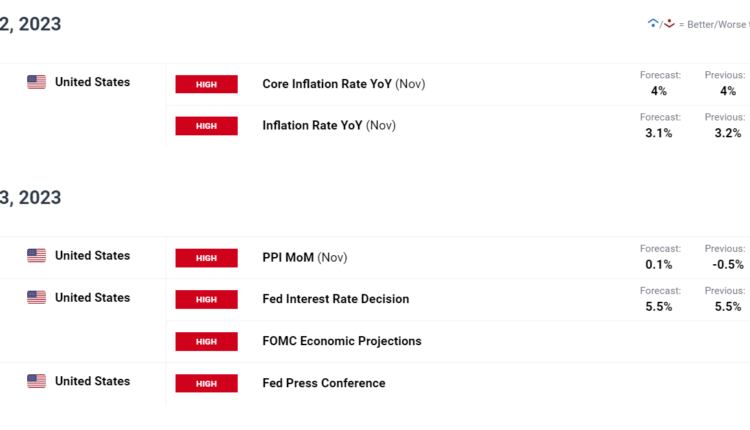750x430 pixels.
Task: Click the US flag beside Fed Press Conference
Action: tap(36, 381)
